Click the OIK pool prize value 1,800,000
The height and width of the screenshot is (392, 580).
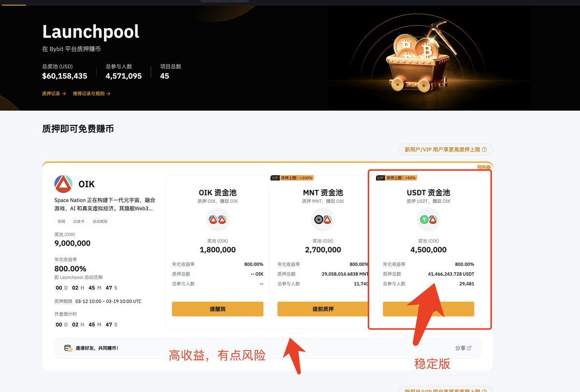[217, 250]
